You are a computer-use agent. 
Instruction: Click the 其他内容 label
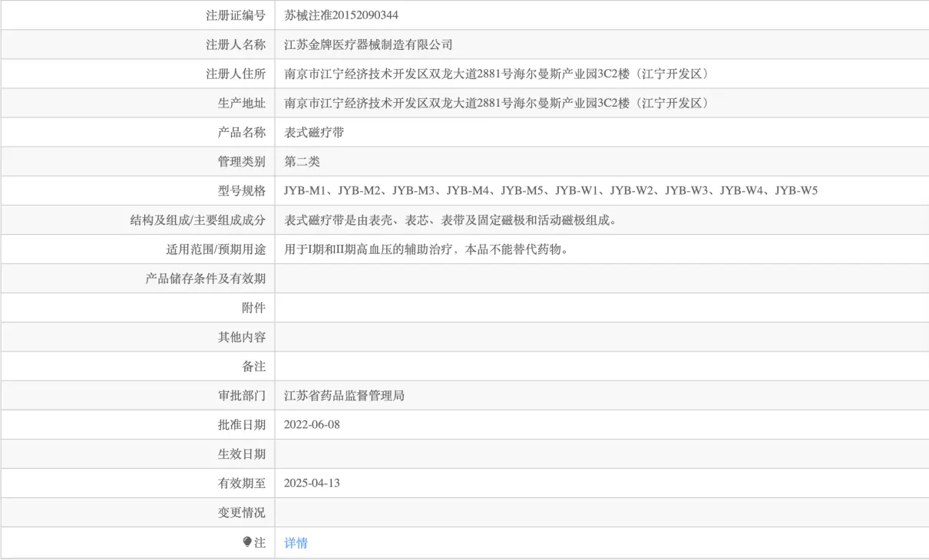(x=242, y=337)
